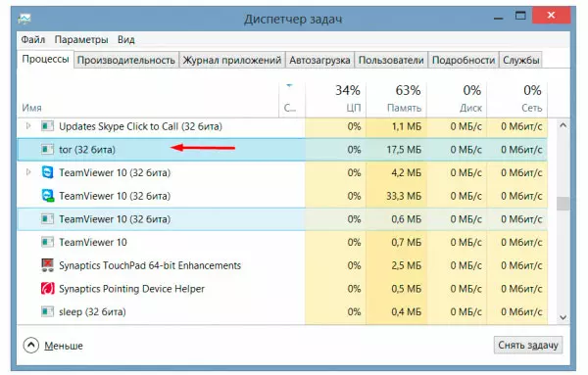
Task: Open the Параметры menu
Action: click(81, 39)
